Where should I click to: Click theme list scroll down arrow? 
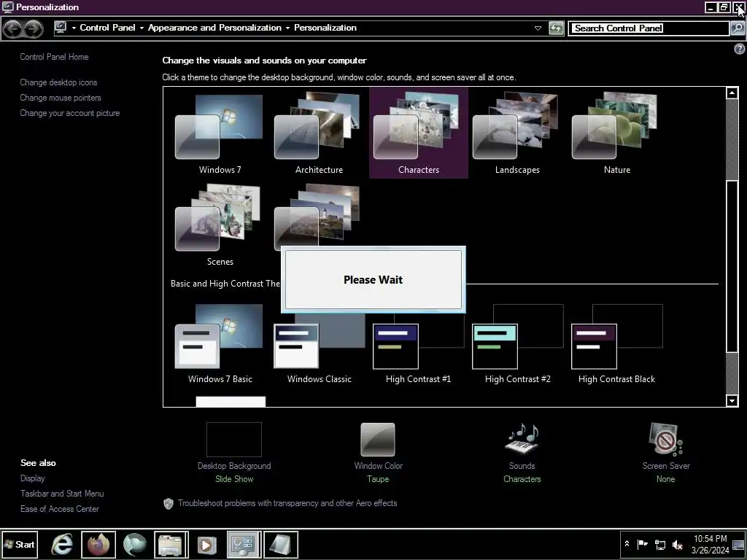tap(732, 400)
